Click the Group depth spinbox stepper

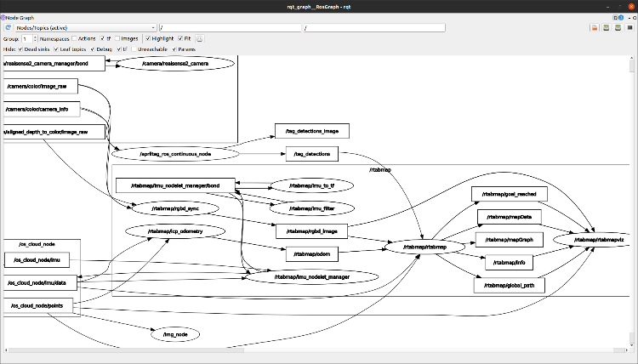pyautogui.click(x=35, y=38)
